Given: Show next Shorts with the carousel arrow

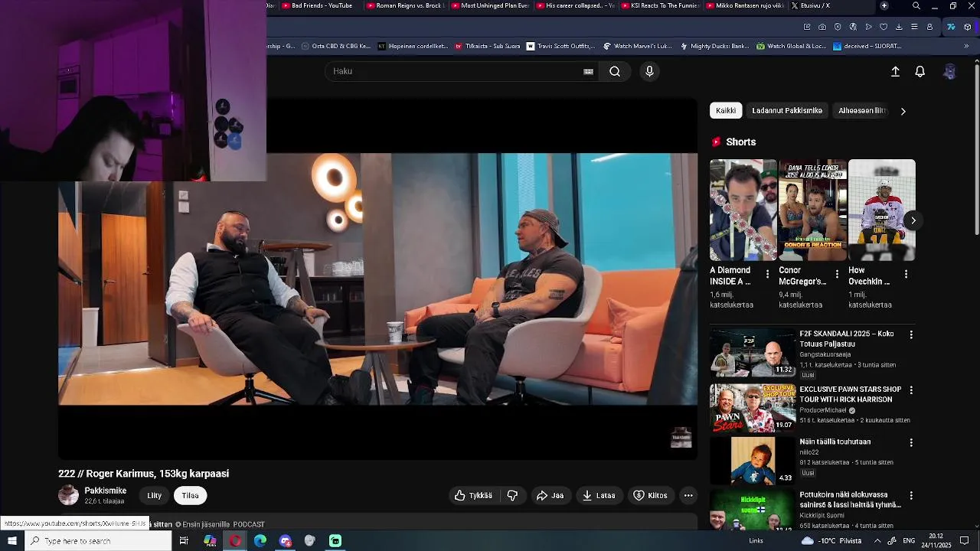Looking at the screenshot, I should [913, 220].
